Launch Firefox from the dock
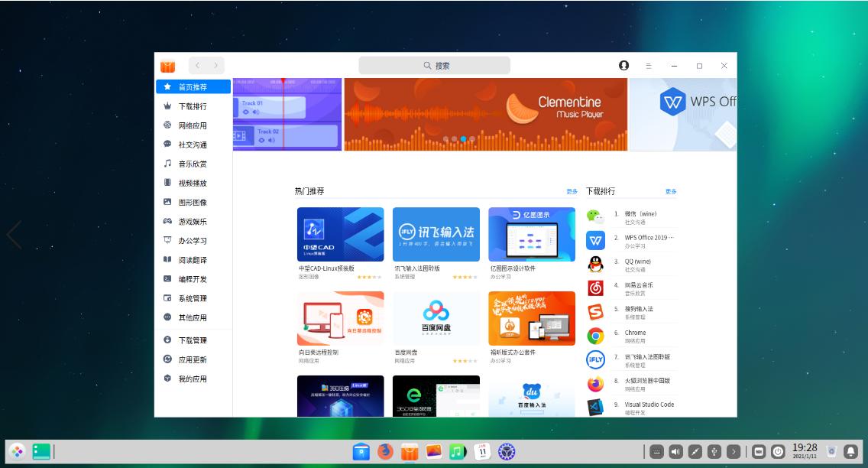This screenshot has height=468, width=868. pos(384,452)
